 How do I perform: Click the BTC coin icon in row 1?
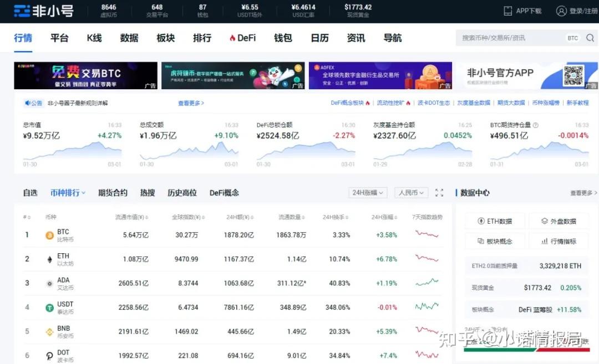tap(50, 235)
